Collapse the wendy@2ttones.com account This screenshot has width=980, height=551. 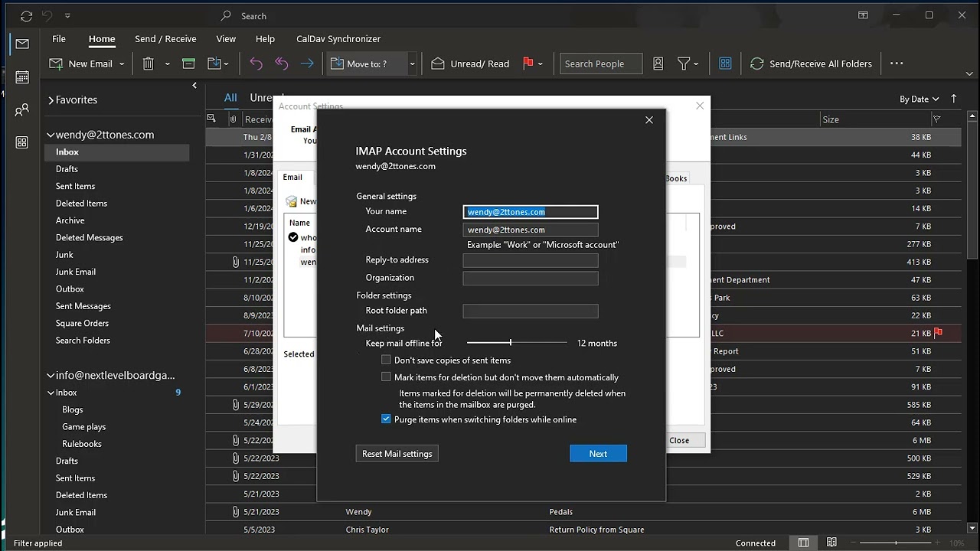(x=51, y=135)
